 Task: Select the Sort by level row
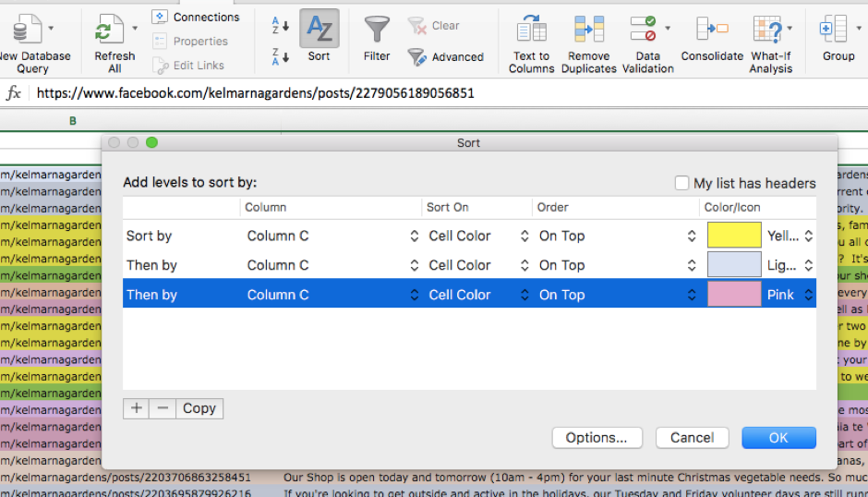pos(469,236)
